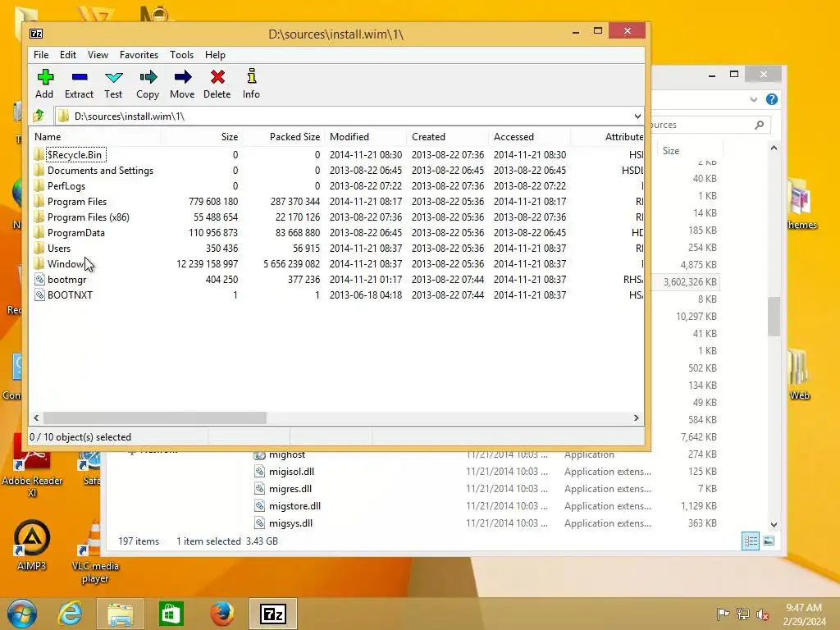Select the BOOTNXT file icon
840x630 pixels.
point(39,294)
